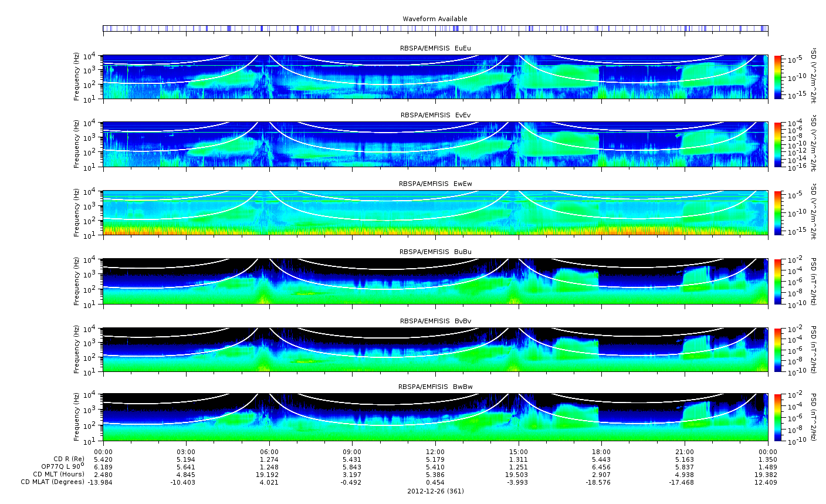Click the MLT value "19.382"
This screenshot has width=826, height=504.
[767, 474]
